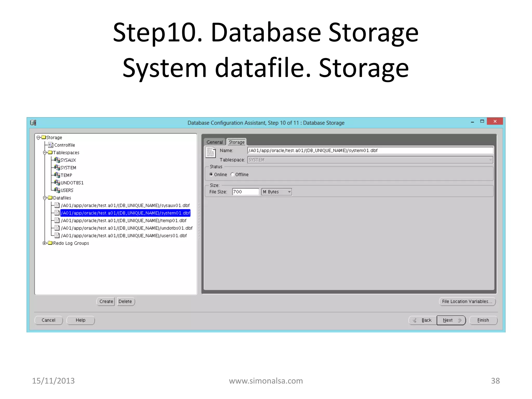This screenshot has height=399, width=532.
Task: Expand the Redo Log Groups node
Action: pos(44,243)
